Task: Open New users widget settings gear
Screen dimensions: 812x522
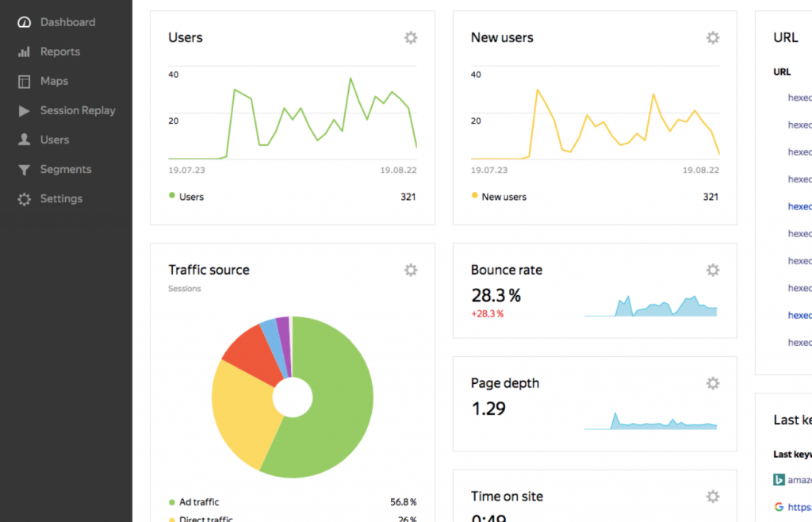Action: coord(713,38)
